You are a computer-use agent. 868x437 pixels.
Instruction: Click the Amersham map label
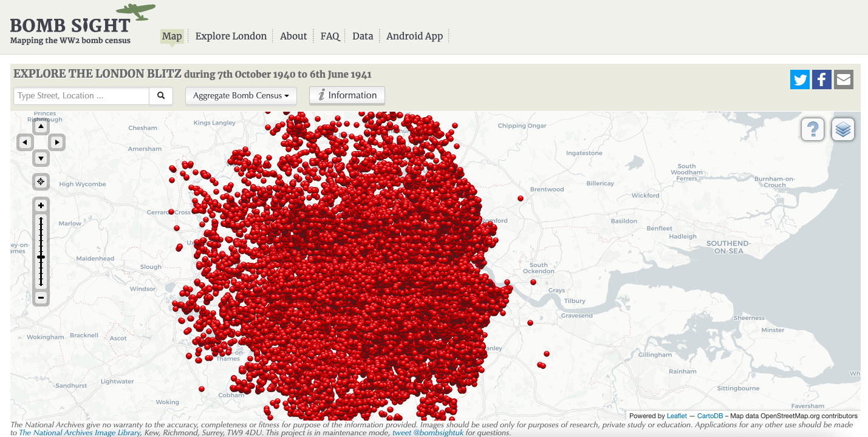[145, 149]
